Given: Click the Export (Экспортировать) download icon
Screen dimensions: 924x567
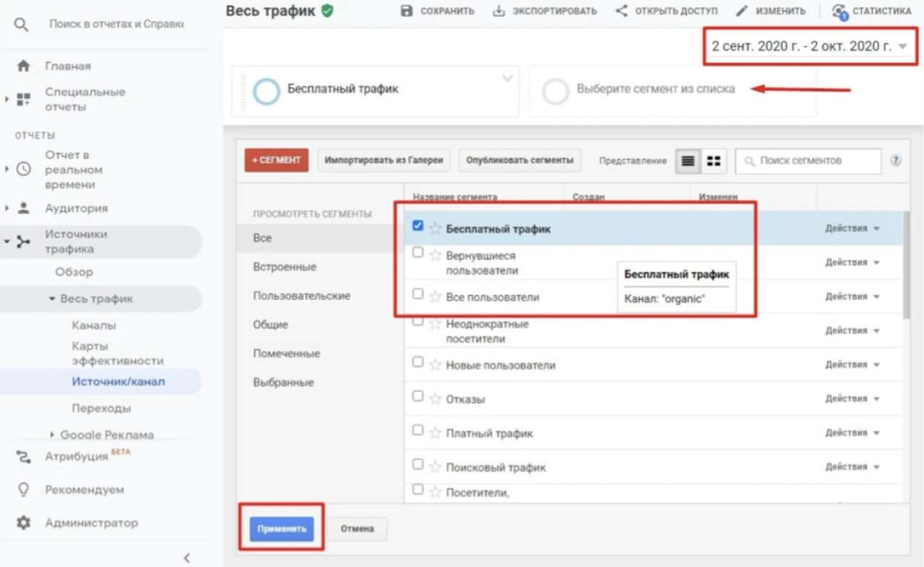Looking at the screenshot, I should [x=499, y=11].
